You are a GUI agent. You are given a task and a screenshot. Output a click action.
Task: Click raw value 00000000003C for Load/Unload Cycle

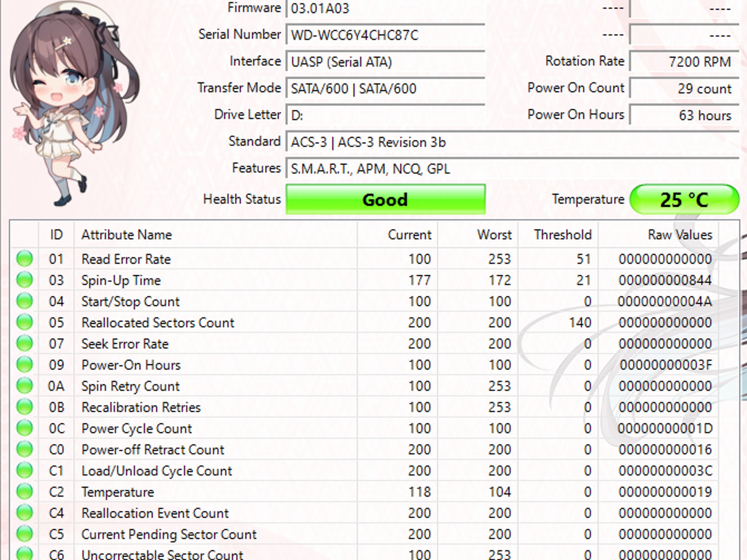tap(666, 471)
